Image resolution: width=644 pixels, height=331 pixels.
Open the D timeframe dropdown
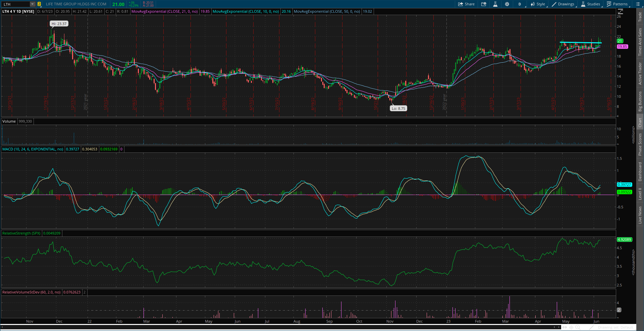[520, 4]
